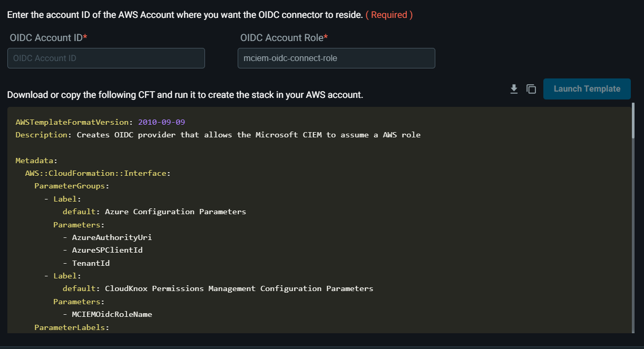Click the AWS::CloudFormation::Interface line
Viewport: 644px width, 349px height.
97,173
